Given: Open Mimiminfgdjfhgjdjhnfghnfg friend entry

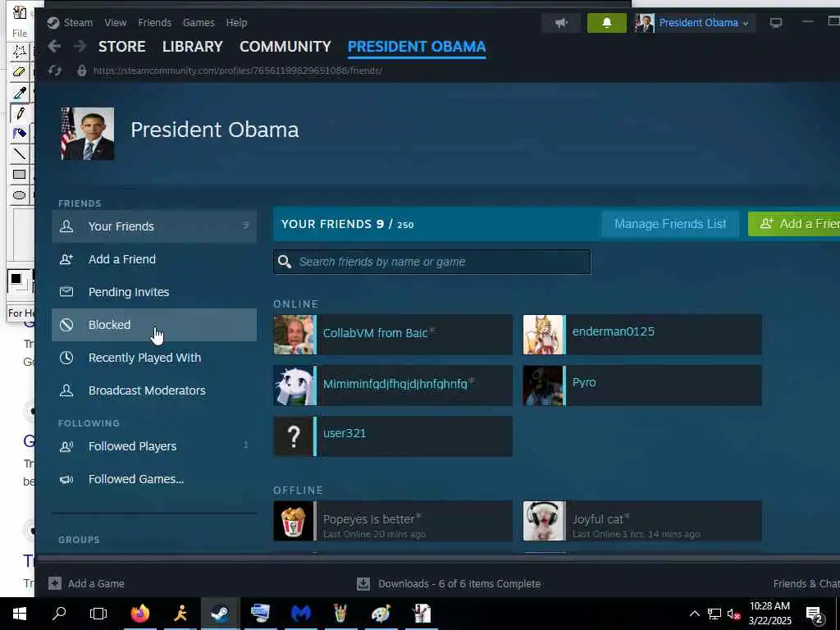Looking at the screenshot, I should pos(393,386).
